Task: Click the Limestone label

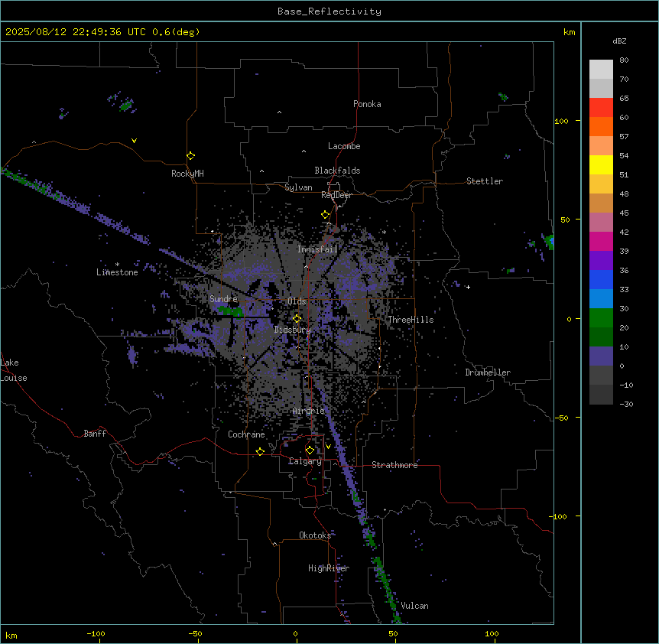Action: pyautogui.click(x=117, y=272)
